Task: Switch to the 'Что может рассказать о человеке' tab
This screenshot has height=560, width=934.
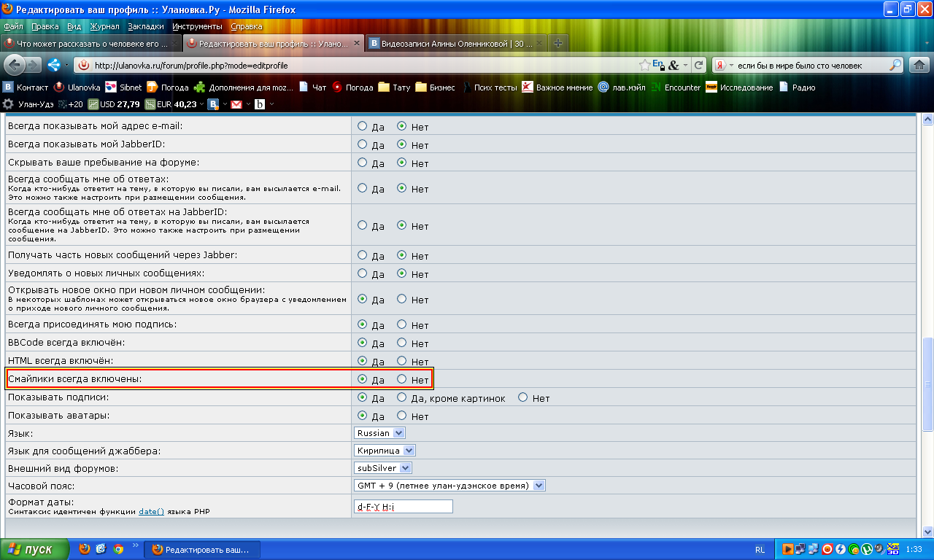Action: click(91, 44)
